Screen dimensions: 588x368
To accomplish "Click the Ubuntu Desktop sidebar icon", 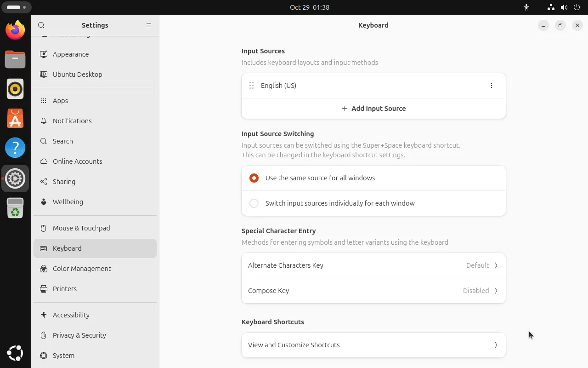I will (x=44, y=75).
